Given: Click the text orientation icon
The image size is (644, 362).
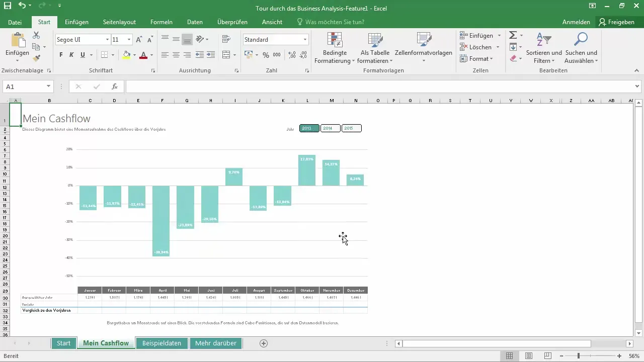Looking at the screenshot, I should (x=200, y=39).
